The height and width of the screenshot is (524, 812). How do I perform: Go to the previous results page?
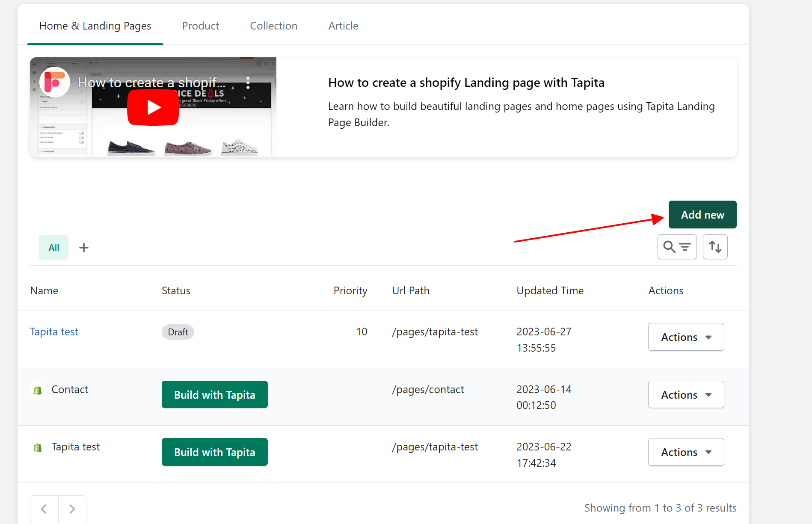click(x=44, y=509)
